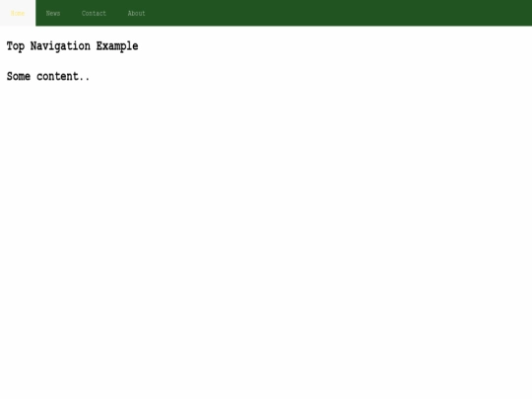
Task: Open the Home navigation link
Action: (x=18, y=13)
